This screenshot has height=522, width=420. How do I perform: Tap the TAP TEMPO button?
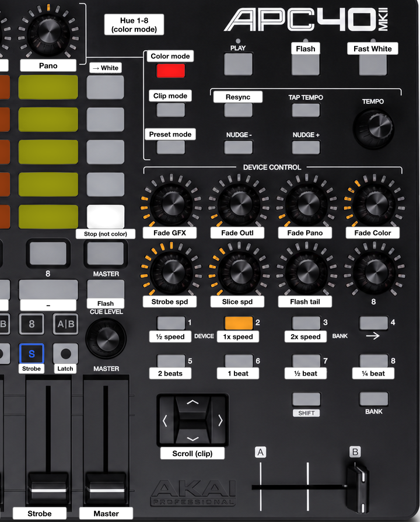[306, 110]
